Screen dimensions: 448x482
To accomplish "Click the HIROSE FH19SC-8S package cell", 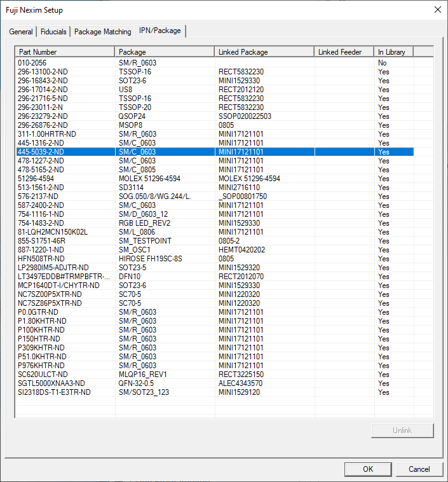I will (x=150, y=259).
